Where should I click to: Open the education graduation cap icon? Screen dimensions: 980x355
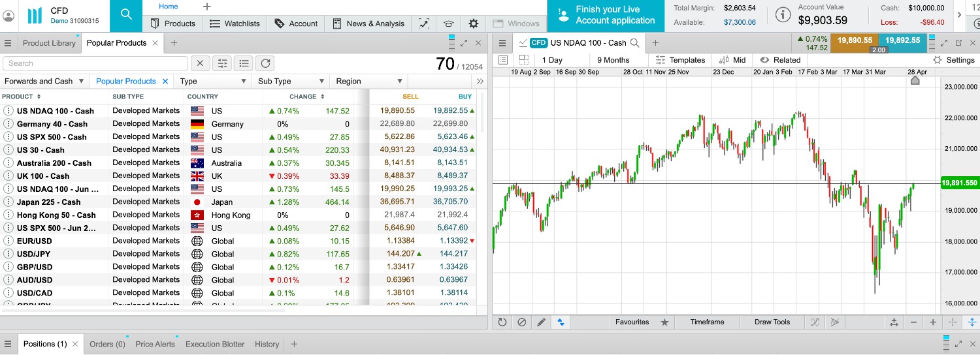click(448, 23)
